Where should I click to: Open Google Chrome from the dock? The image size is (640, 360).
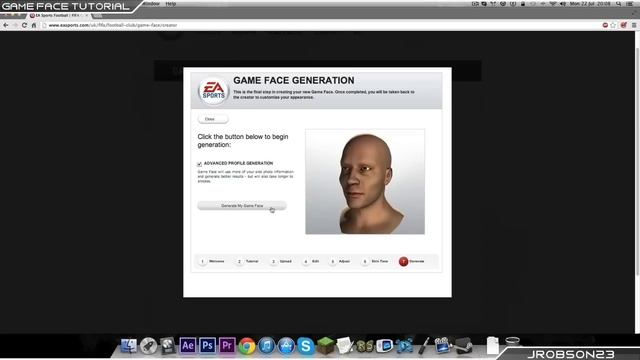click(247, 346)
